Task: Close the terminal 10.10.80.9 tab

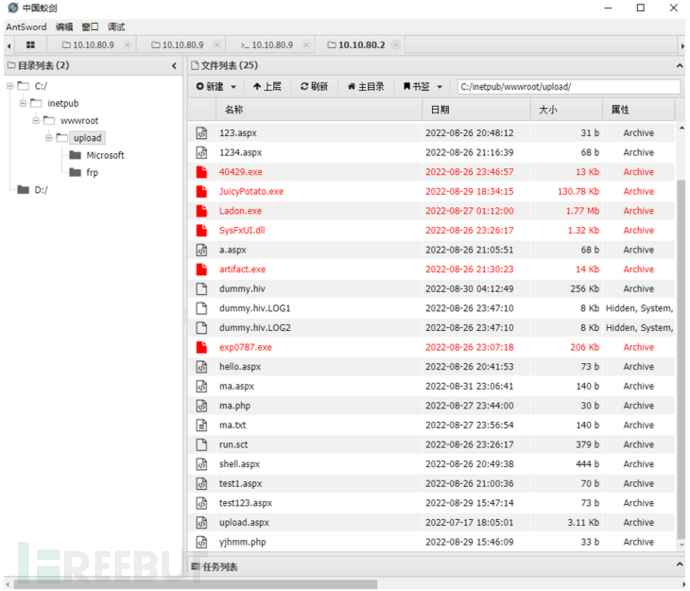Action: [306, 45]
